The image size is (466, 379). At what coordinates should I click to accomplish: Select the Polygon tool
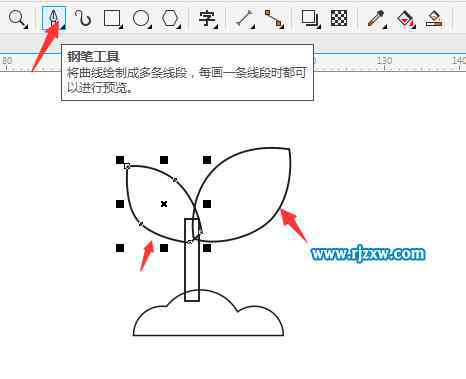(170, 18)
